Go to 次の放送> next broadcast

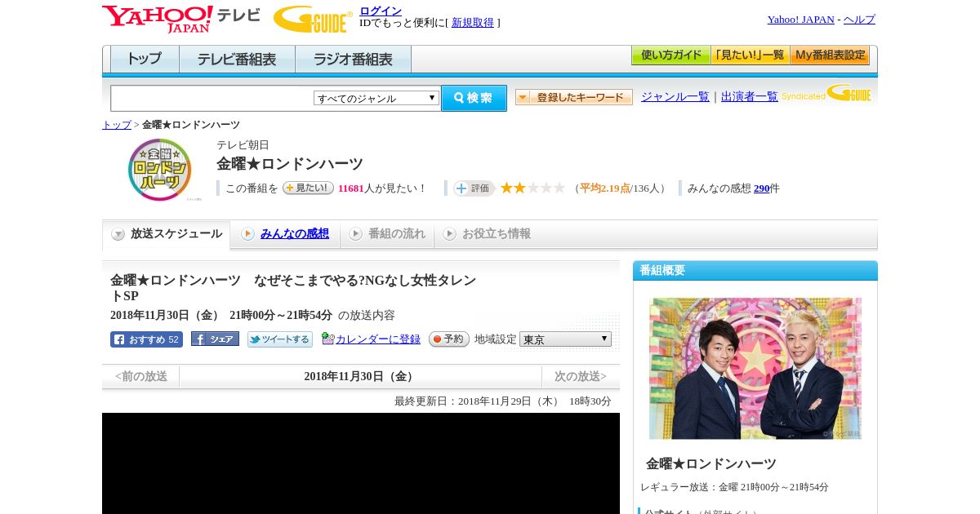coord(581,377)
